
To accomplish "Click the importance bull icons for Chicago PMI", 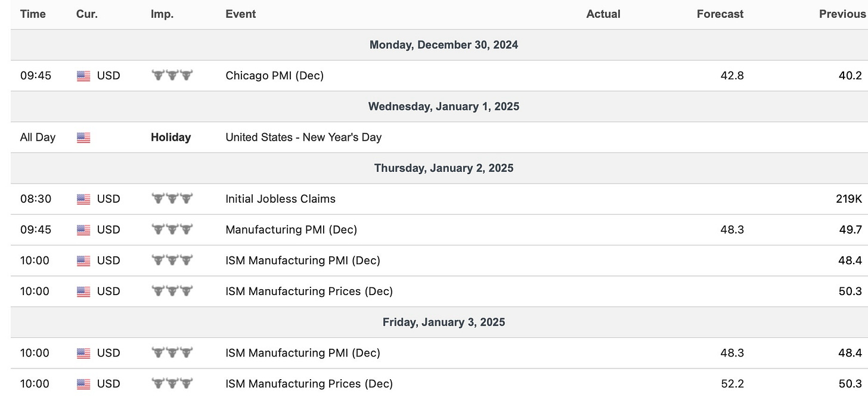I will 172,76.
